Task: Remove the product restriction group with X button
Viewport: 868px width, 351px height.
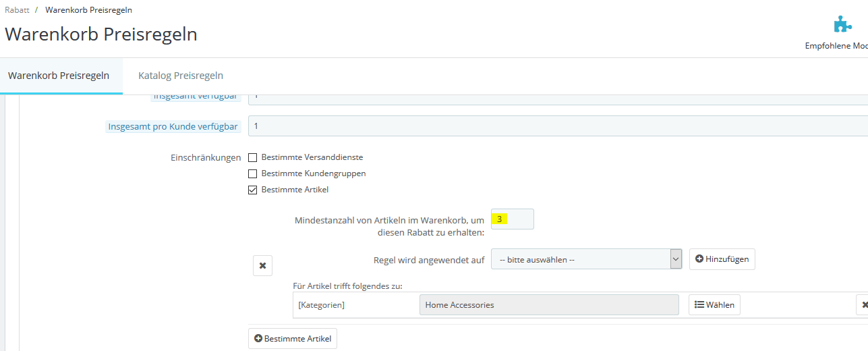Action: click(x=262, y=266)
